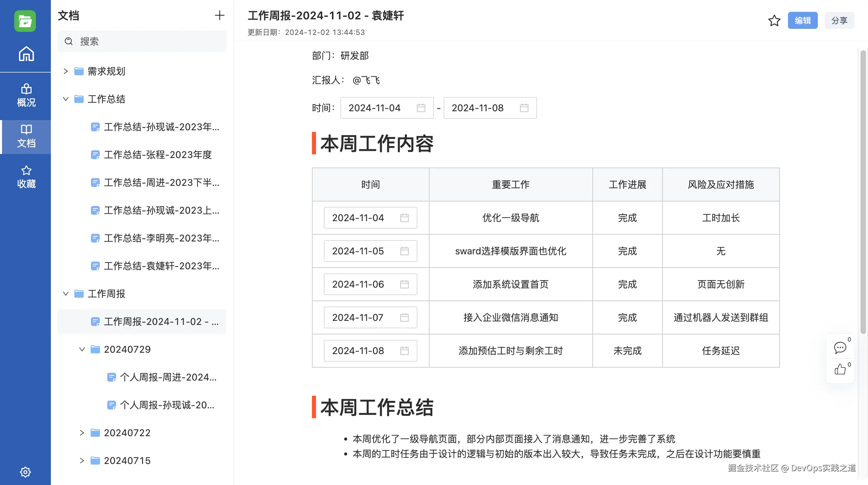The height and width of the screenshot is (485, 868).
Task: Open 工作总结-张程-2023年度 document
Action: [x=157, y=155]
